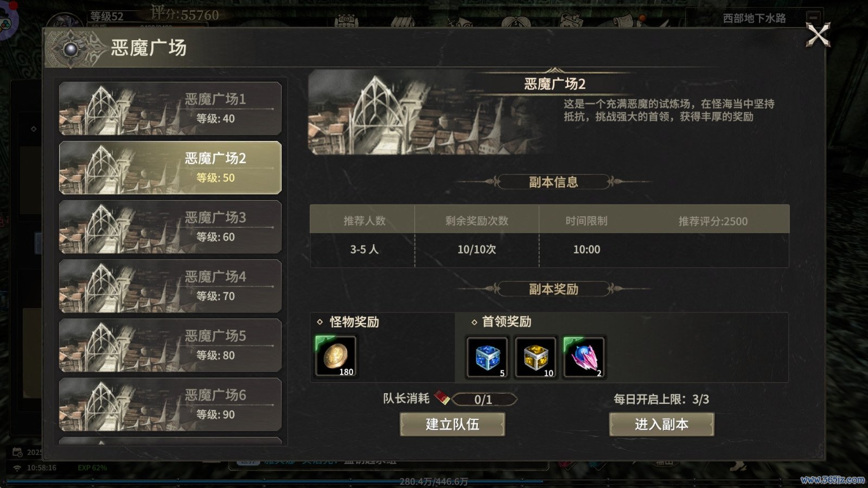This screenshot has height=488, width=868.
Task: Click the 建立队伍 create team button
Action: 452,424
